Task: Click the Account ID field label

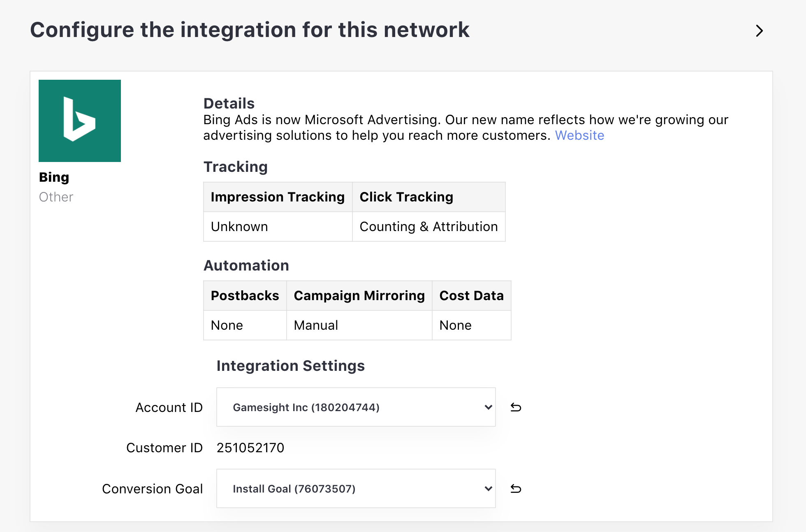Action: [x=169, y=407]
